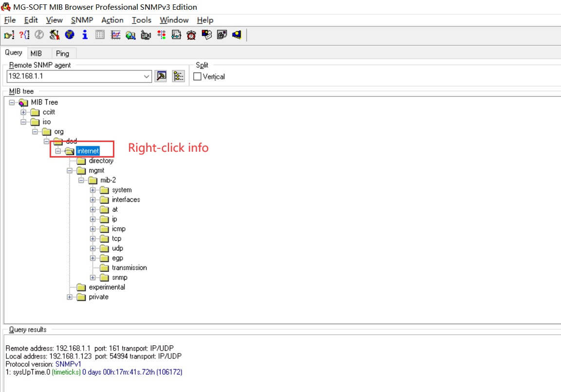Select the directory tree node
This screenshot has width=561, height=392.
[101, 161]
